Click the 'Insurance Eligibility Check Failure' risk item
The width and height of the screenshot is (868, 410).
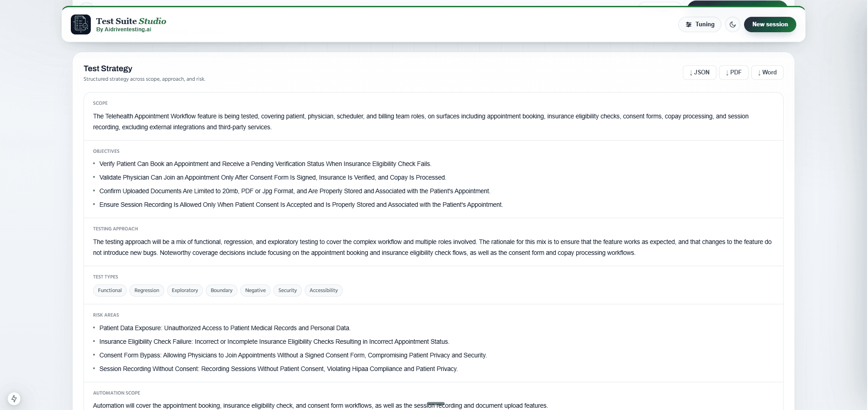[x=274, y=342]
